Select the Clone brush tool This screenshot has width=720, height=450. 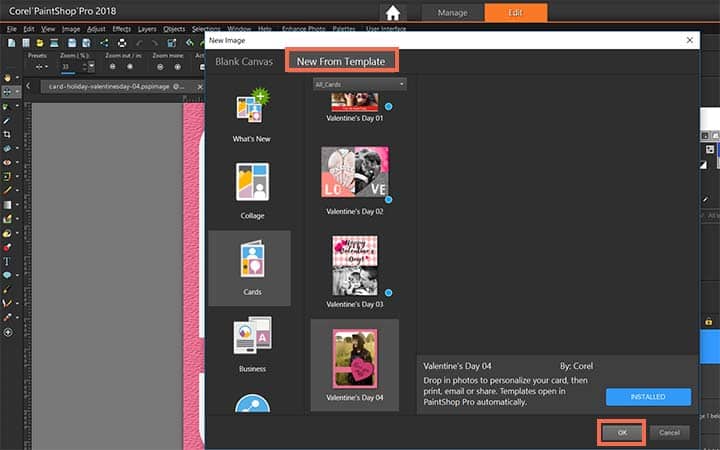(x=7, y=176)
